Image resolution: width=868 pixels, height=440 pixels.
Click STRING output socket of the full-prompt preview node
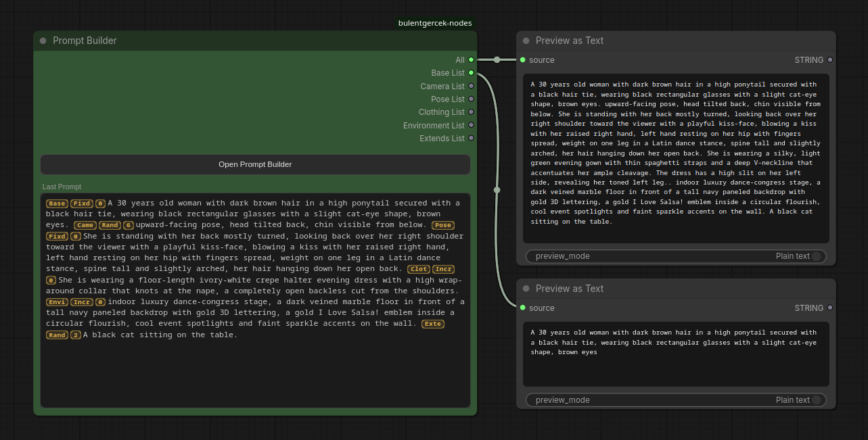coord(830,60)
